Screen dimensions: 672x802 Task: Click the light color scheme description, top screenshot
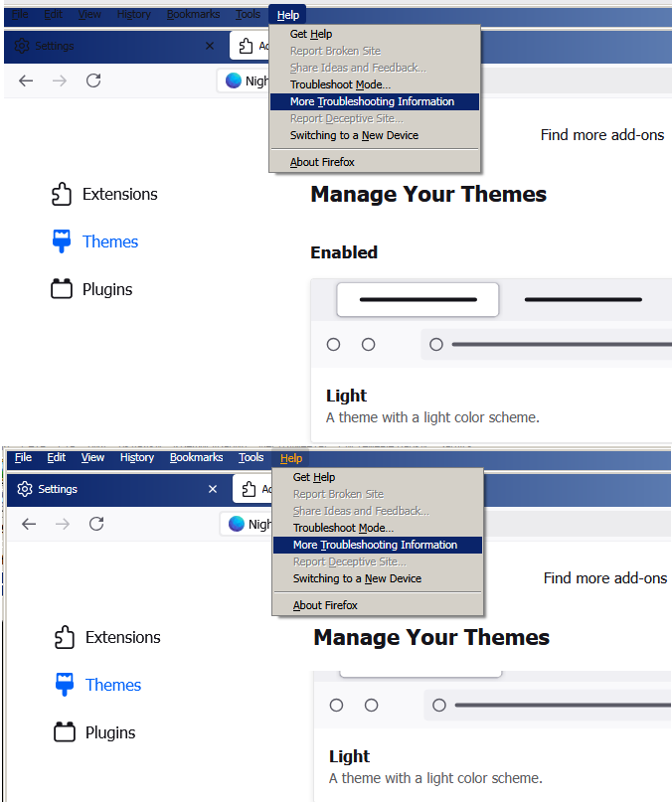point(432,417)
